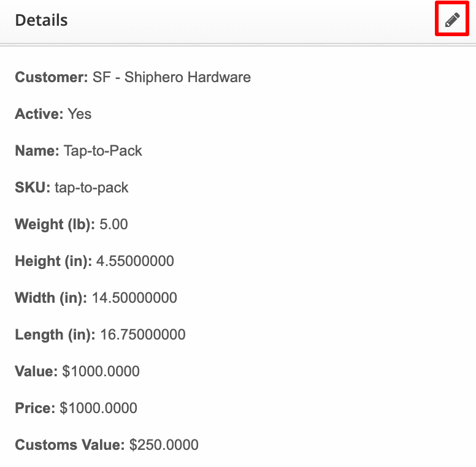Viewport: 476px width, 467px height.
Task: Select the 5.00 weight value
Action: pyautogui.click(x=113, y=224)
